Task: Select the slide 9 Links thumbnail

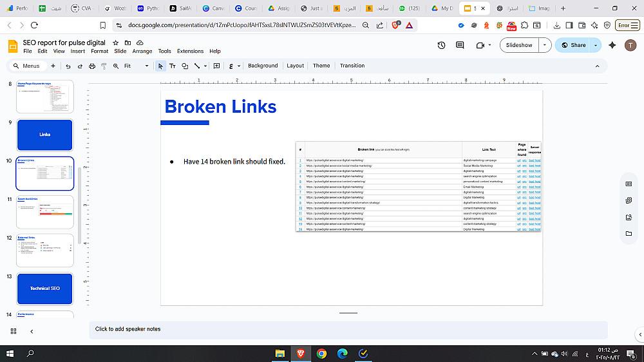Action: click(45, 135)
